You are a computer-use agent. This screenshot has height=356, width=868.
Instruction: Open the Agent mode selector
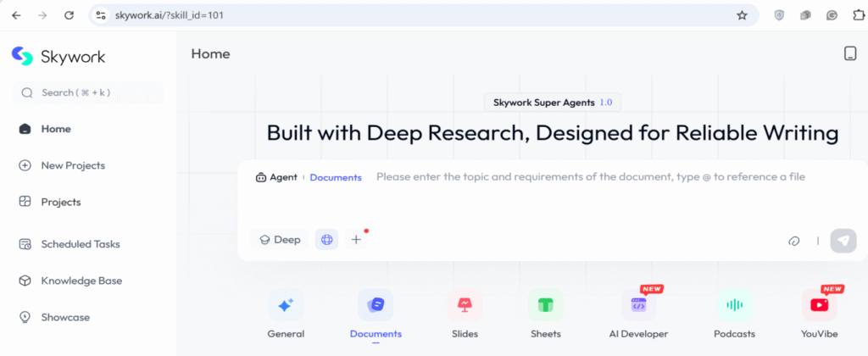[277, 177]
